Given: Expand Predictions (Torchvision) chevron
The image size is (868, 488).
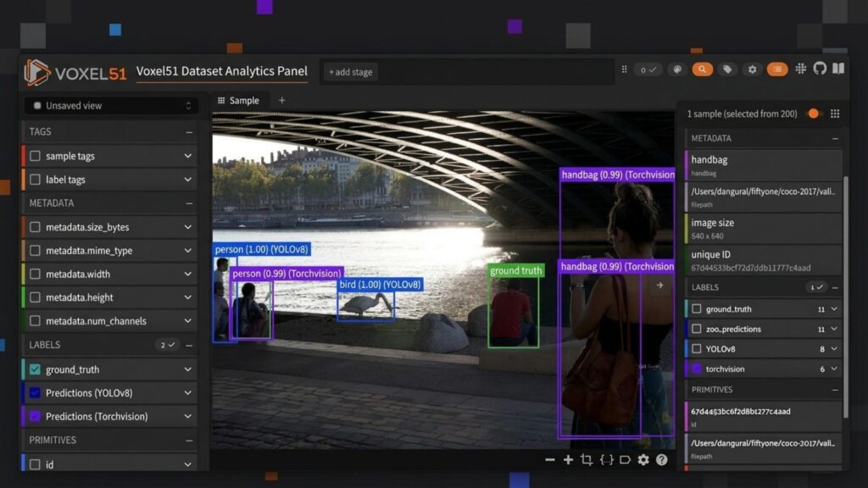Looking at the screenshot, I should tap(187, 416).
